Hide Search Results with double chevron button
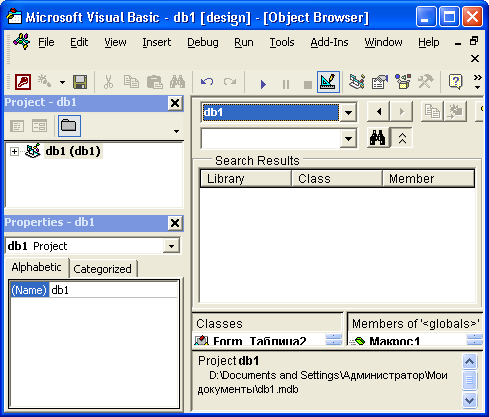489x417 pixels. [402, 138]
